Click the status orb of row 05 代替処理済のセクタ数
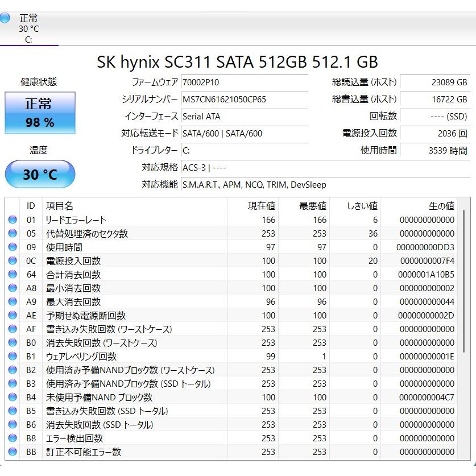Image resolution: width=476 pixels, height=476 pixels. coord(13,233)
